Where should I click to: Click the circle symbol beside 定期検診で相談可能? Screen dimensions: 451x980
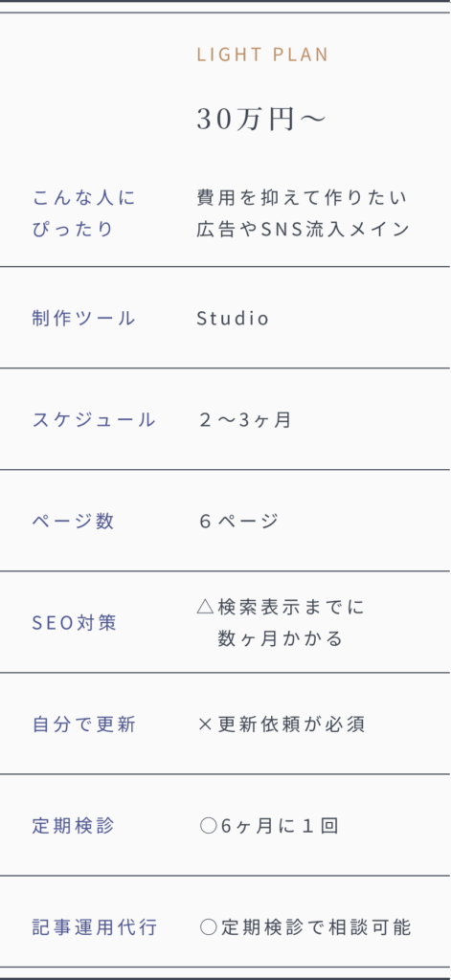[x=208, y=927]
